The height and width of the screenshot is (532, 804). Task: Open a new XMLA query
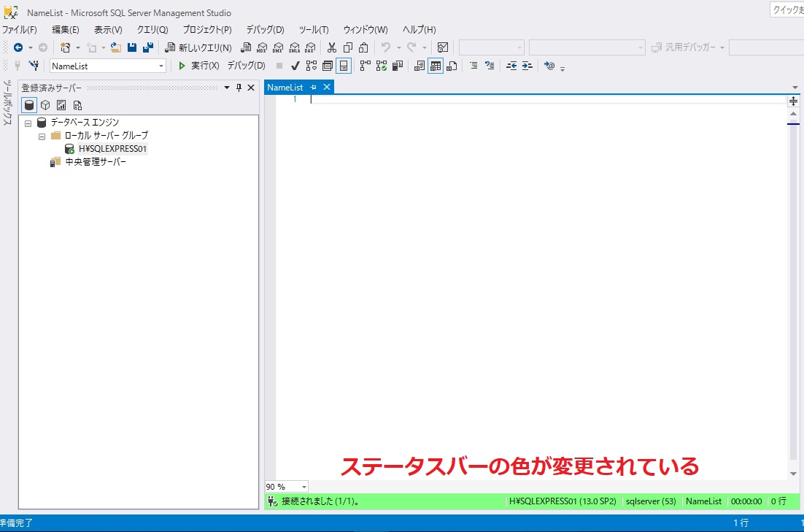(294, 47)
